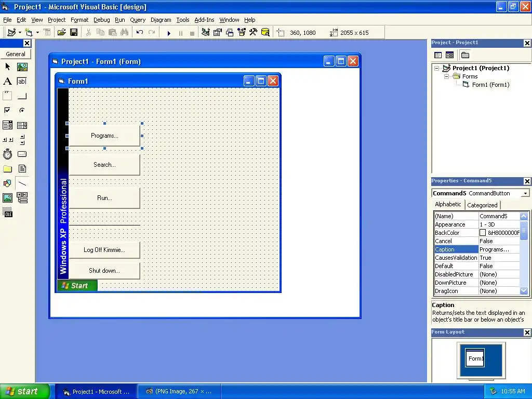
Task: Open Data View Window toolbar icon
Action: (x=265, y=33)
